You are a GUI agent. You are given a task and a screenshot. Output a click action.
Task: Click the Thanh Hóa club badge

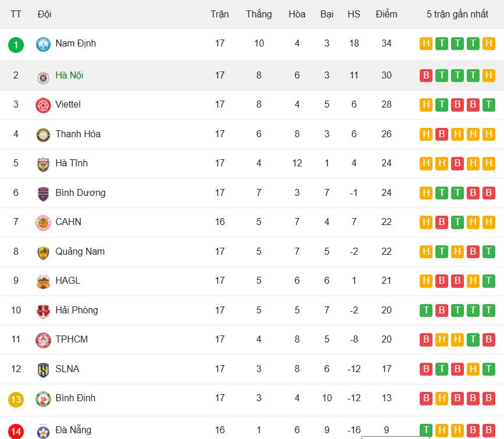coord(43,135)
